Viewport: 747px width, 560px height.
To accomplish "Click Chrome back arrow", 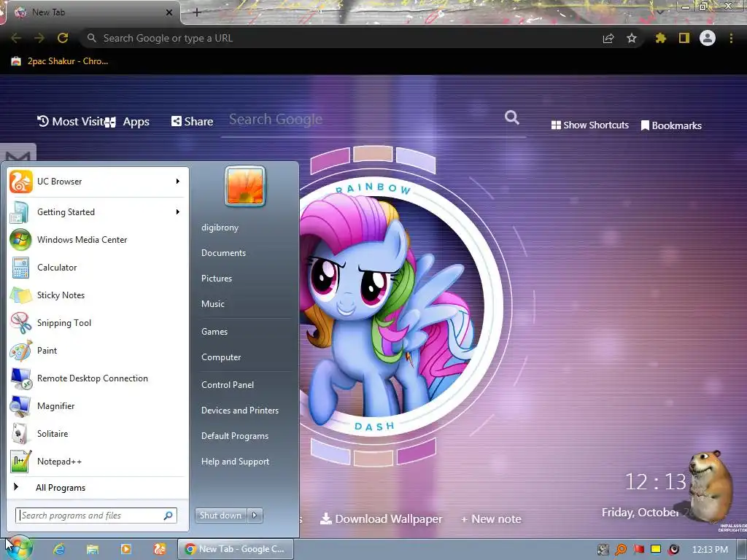I will 16,38.
